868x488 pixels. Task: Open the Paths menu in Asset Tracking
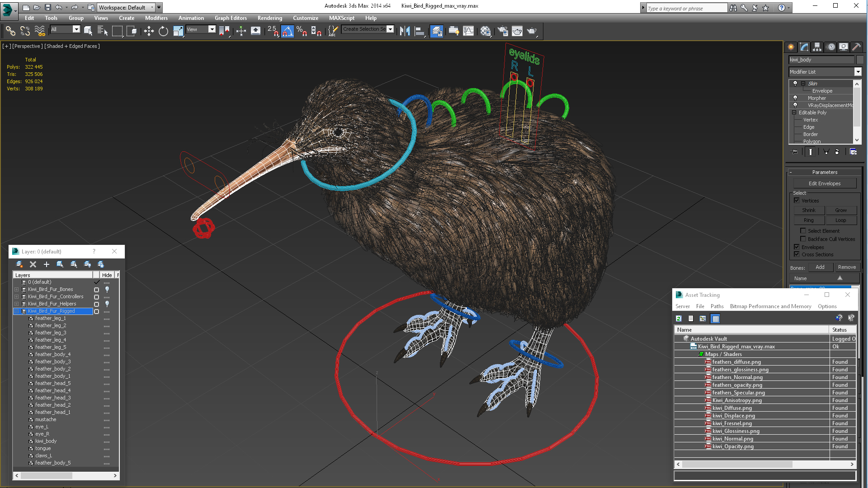[717, 306]
